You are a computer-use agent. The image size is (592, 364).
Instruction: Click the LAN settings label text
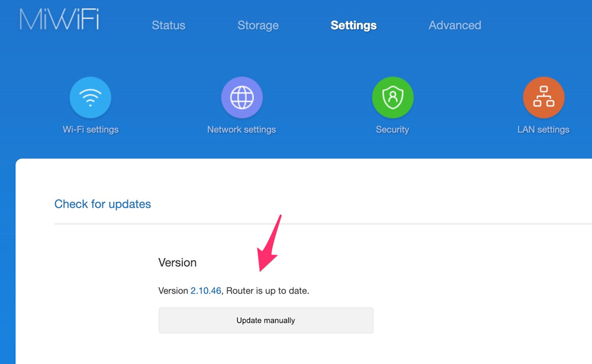(543, 129)
